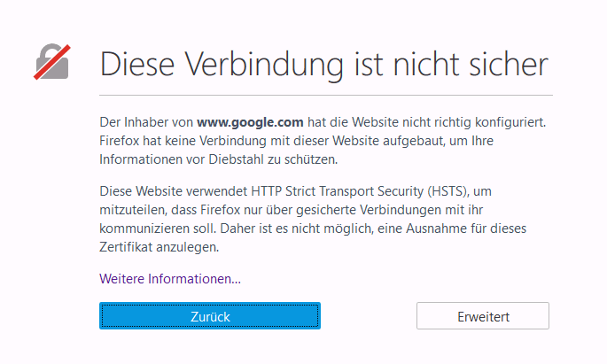The height and width of the screenshot is (364, 607).
Task: Click the heading Diese Verbindung ist nicht sicher
Action: click(324, 65)
